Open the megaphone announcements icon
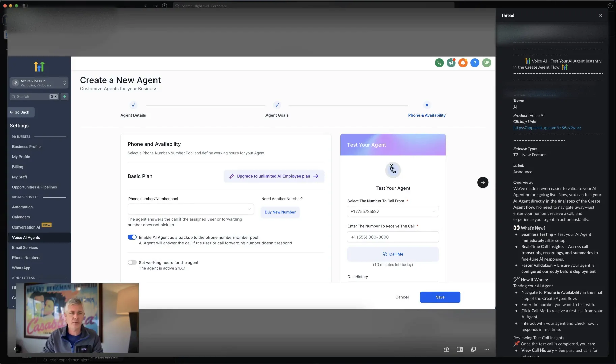Image resolution: width=616 pixels, height=364 pixels. 451,63
